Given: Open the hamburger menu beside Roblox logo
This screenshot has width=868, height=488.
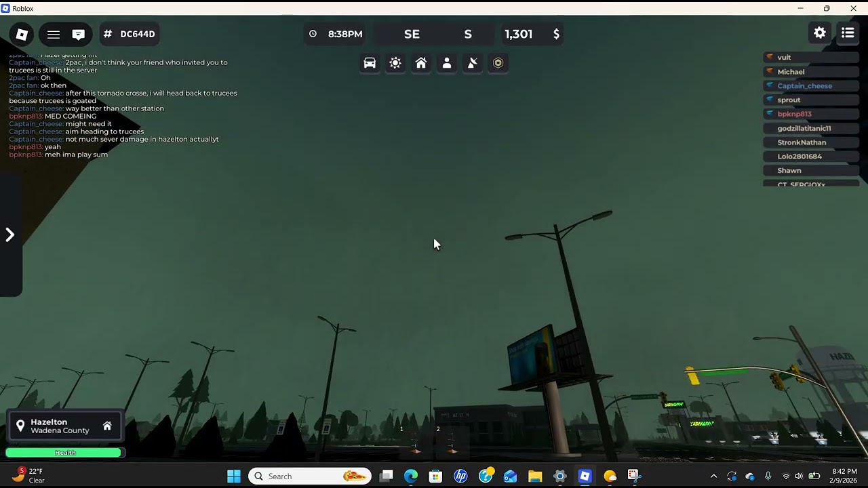Looking at the screenshot, I should (54, 35).
